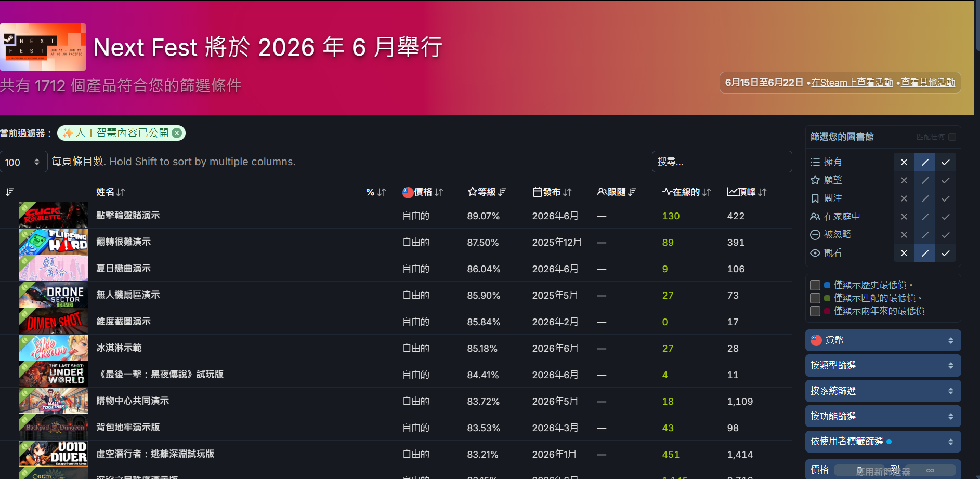Include only 觀看 watched games checkmark

(946, 253)
